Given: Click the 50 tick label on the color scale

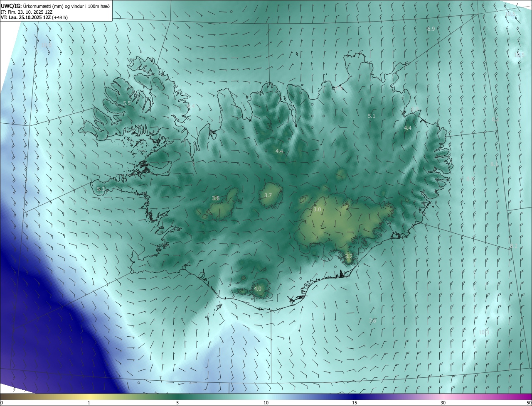Looking at the screenshot, I should (x=529, y=403).
